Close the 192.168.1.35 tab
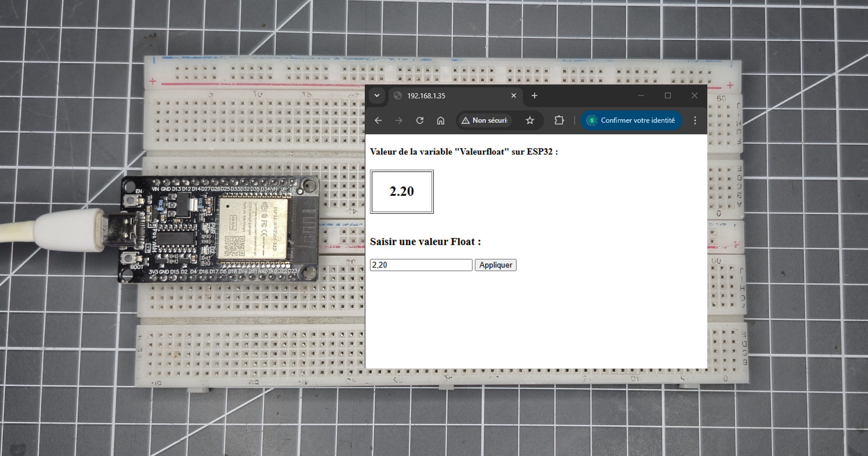This screenshot has height=456, width=868. (x=513, y=96)
